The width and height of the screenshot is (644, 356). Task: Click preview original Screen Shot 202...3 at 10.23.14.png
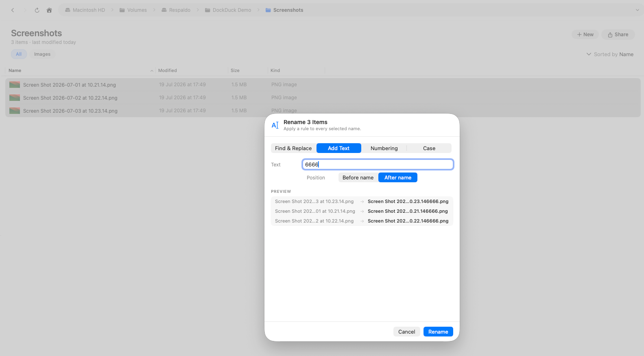click(x=314, y=202)
